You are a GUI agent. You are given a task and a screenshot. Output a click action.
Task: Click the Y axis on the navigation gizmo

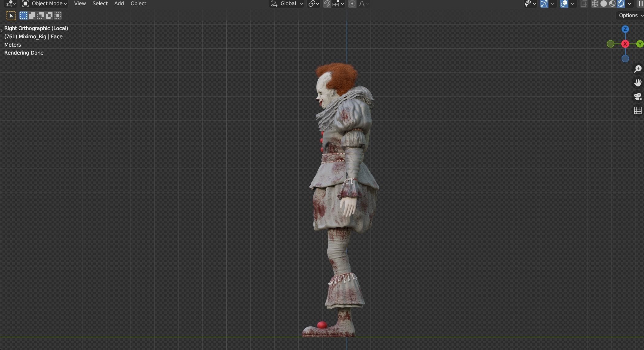click(x=640, y=44)
